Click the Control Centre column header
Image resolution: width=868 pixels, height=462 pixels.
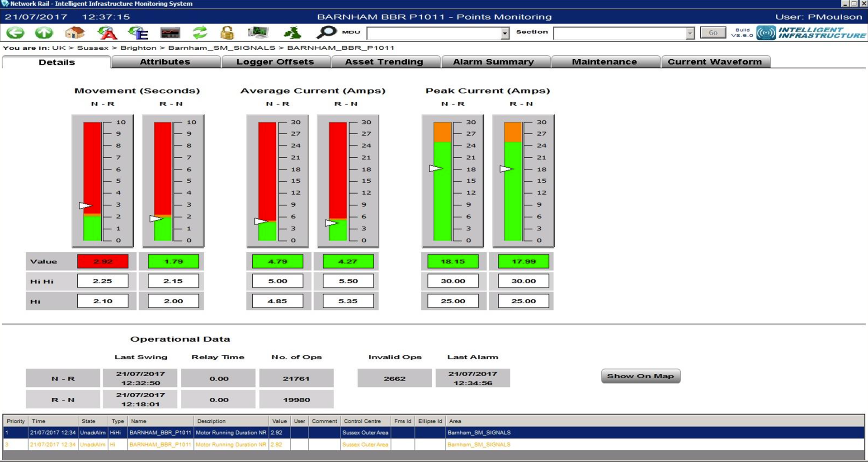pos(365,421)
